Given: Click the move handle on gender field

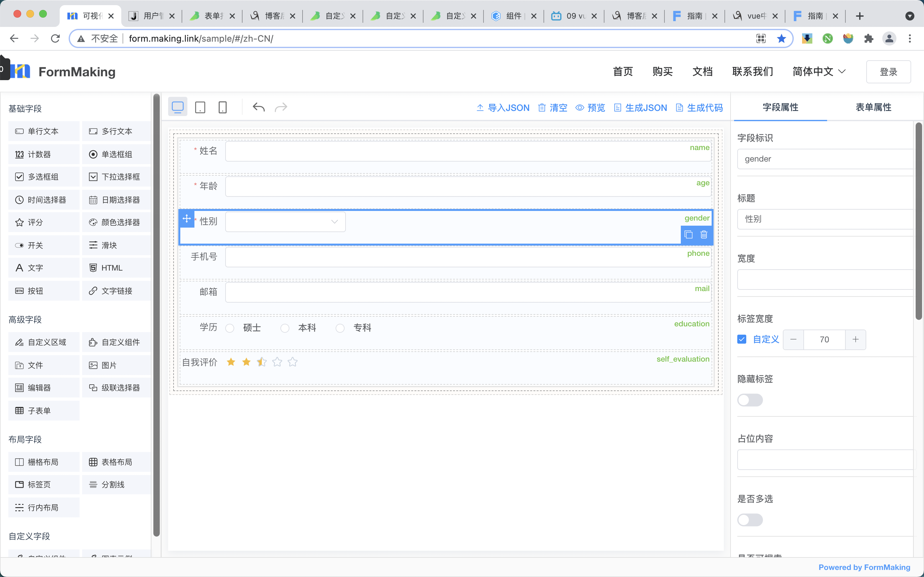Looking at the screenshot, I should [x=187, y=219].
